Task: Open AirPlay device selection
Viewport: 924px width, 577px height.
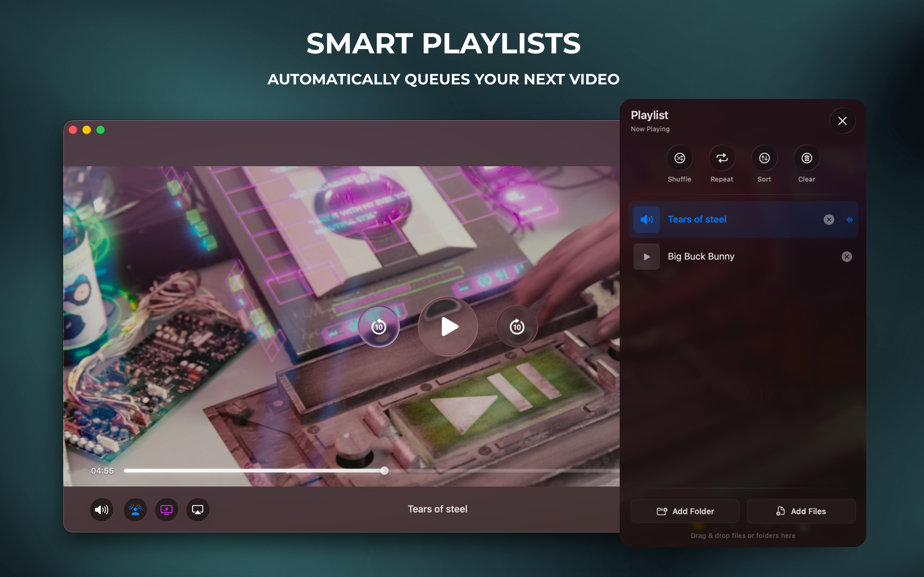Action: [197, 510]
